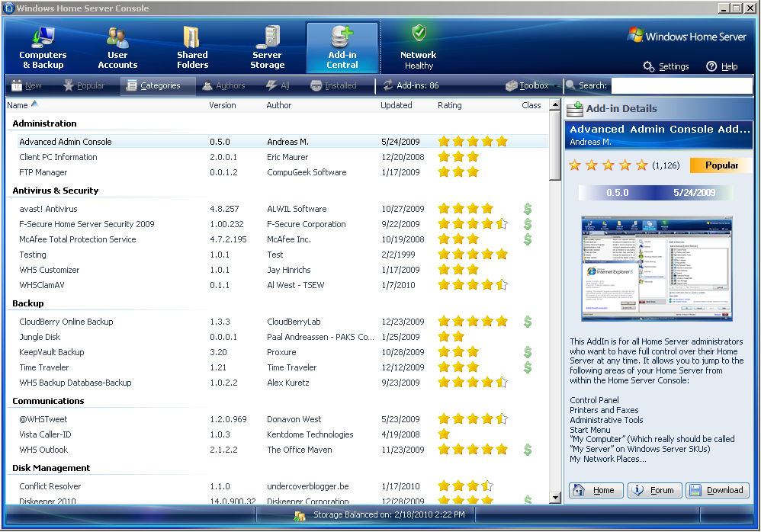Click the Add-in Details header icon
761x532 pixels.
pyautogui.click(x=575, y=109)
